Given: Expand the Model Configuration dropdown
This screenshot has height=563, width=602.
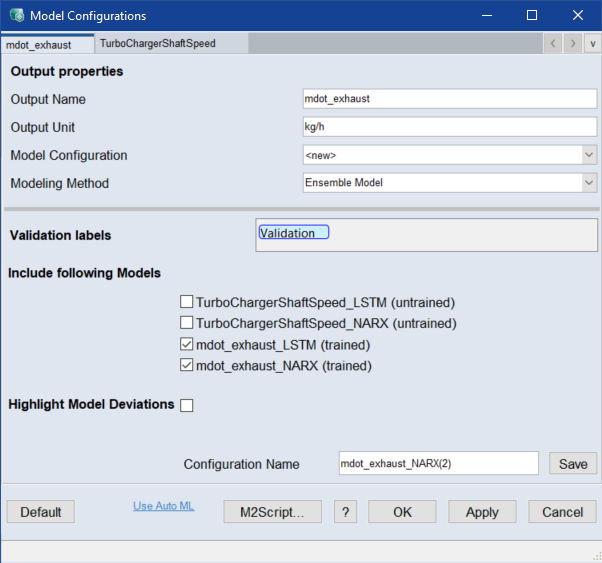Looking at the screenshot, I should point(589,155).
